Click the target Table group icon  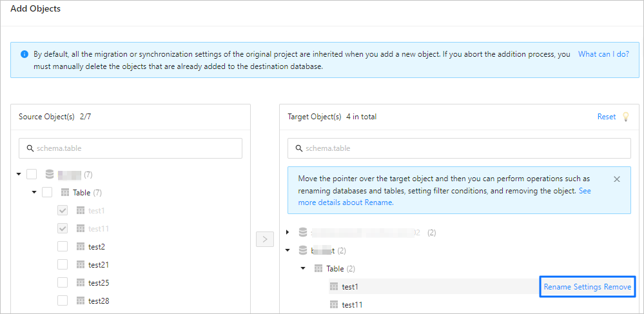pyautogui.click(x=318, y=268)
